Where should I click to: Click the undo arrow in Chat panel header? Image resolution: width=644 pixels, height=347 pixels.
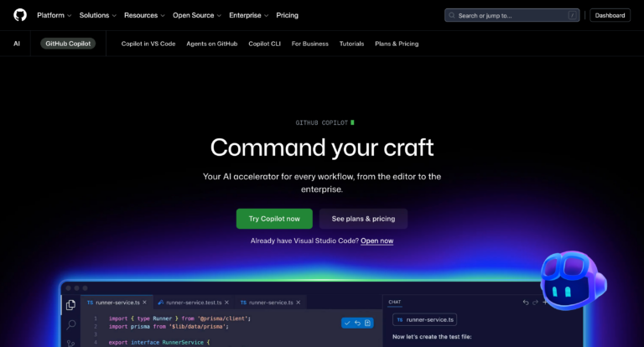(526, 303)
